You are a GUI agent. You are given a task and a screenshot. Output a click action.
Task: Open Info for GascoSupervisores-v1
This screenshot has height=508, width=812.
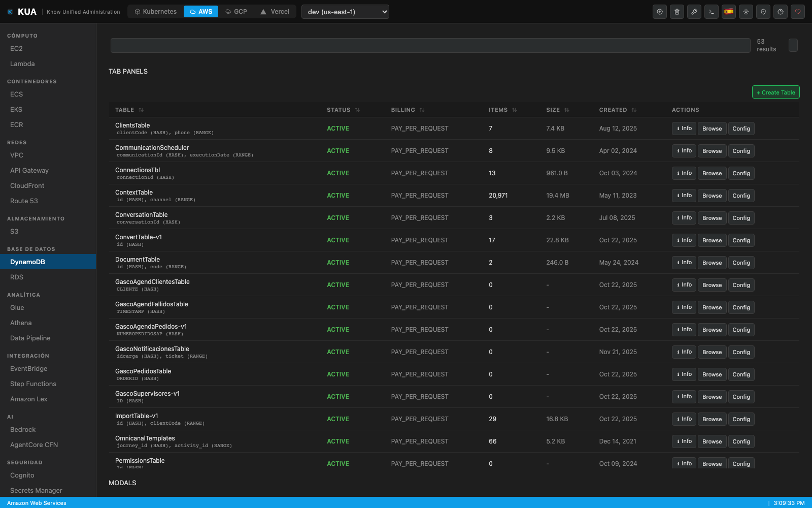click(684, 397)
